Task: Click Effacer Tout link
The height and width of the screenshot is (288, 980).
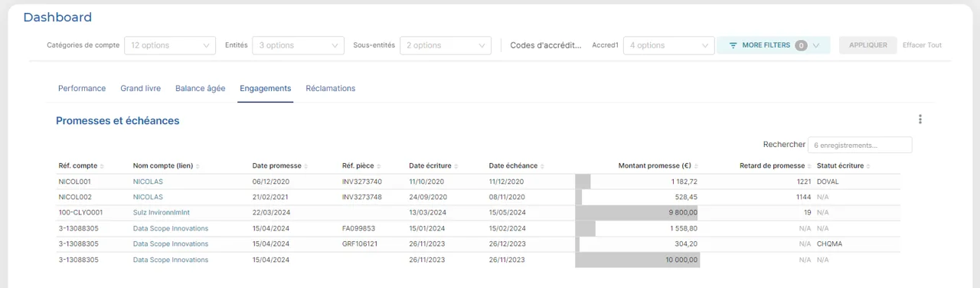Action: pyautogui.click(x=922, y=45)
